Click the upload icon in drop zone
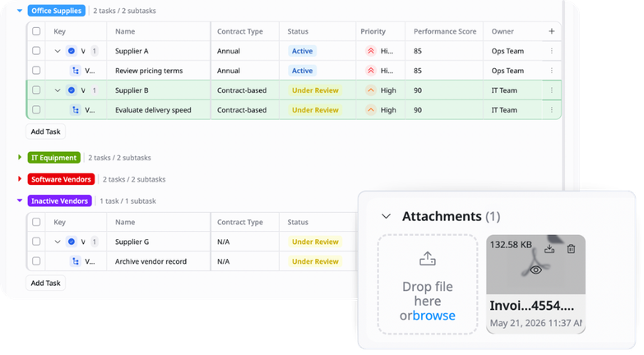Viewport: 644px width, 355px height. pyautogui.click(x=427, y=258)
